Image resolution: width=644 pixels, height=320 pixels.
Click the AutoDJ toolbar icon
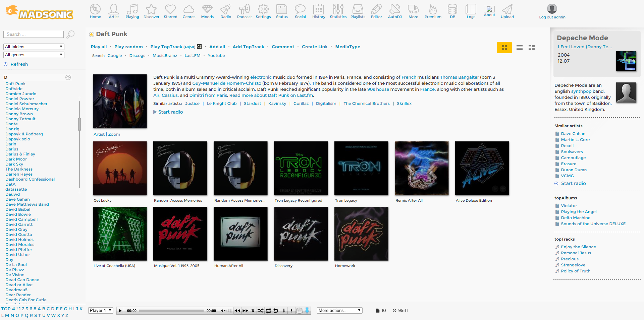coord(394,11)
